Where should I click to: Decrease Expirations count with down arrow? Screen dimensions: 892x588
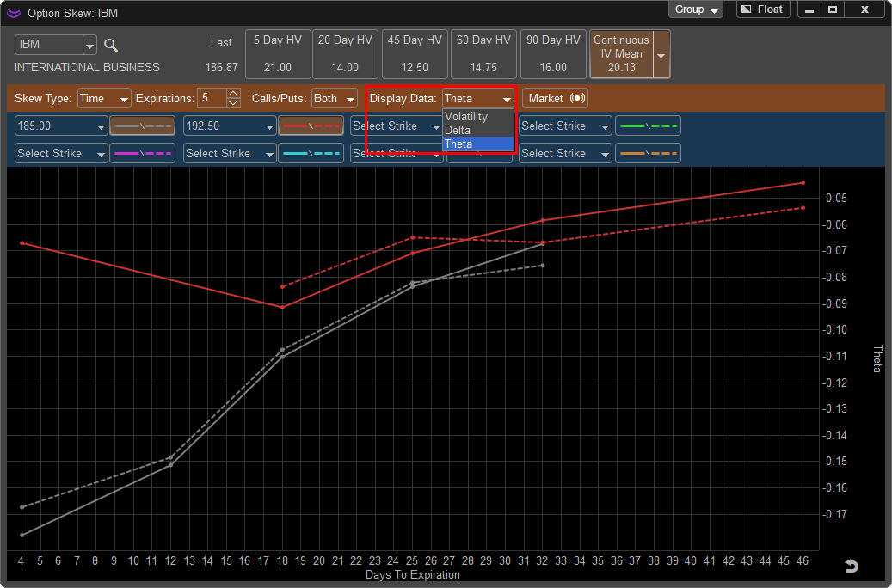pyautogui.click(x=233, y=103)
